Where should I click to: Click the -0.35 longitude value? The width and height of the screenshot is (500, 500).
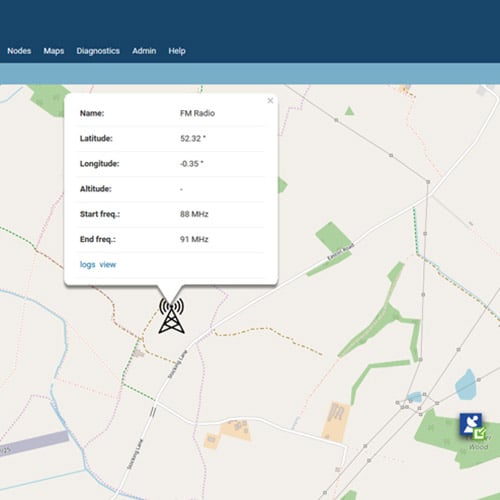pos(191,164)
